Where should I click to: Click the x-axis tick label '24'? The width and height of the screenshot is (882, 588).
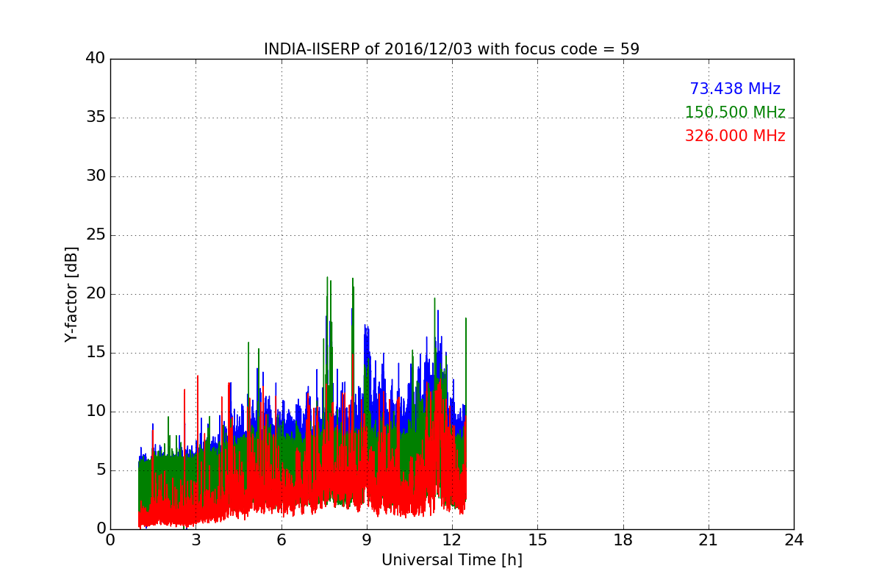(794, 540)
